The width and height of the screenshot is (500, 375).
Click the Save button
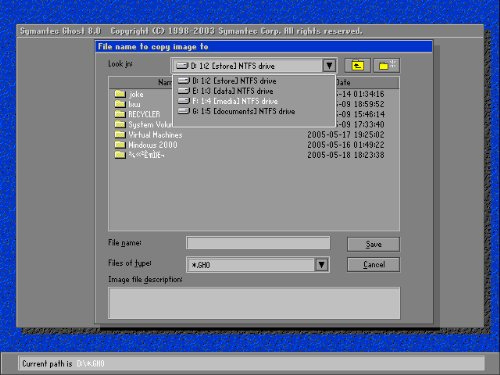(x=373, y=244)
